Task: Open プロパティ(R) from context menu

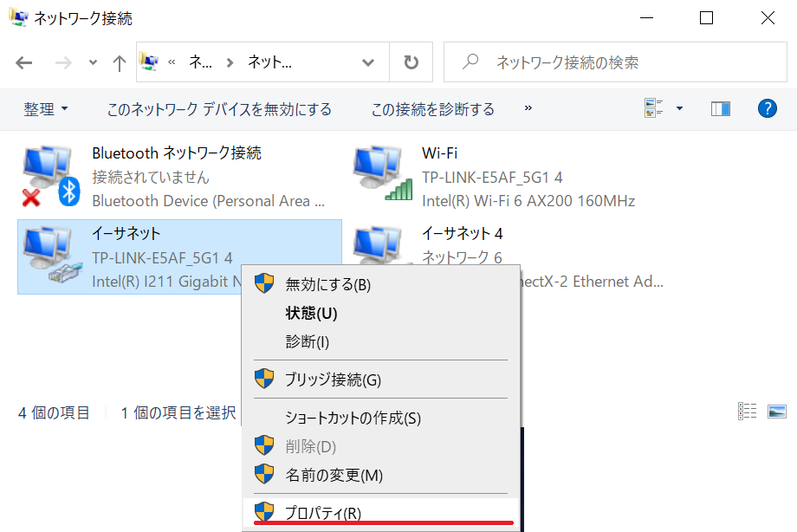Action: click(x=381, y=513)
